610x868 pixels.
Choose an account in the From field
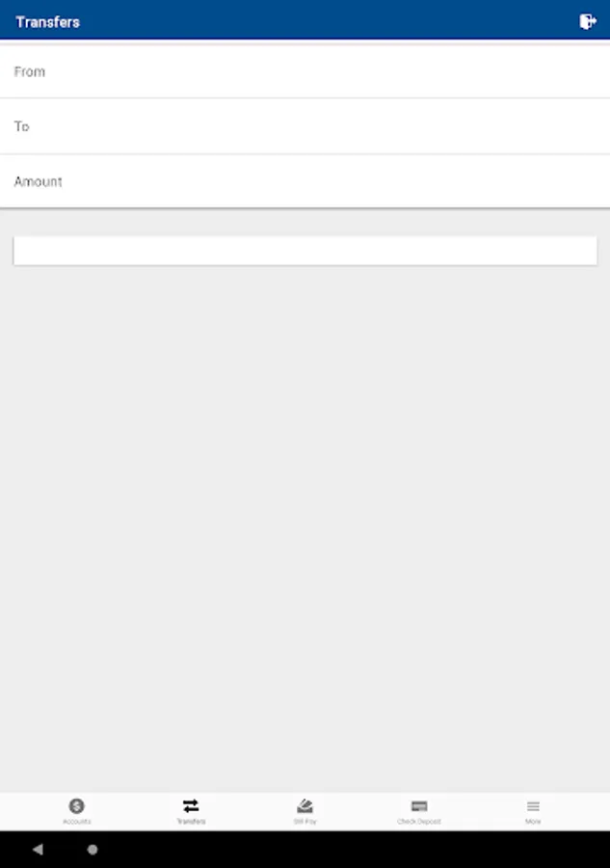pyautogui.click(x=305, y=71)
